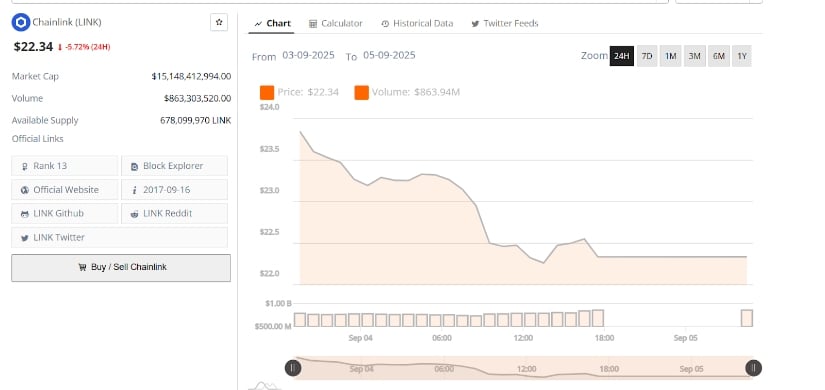The image size is (825, 390).
Task: Open the Block Explorer link
Action: point(174,166)
